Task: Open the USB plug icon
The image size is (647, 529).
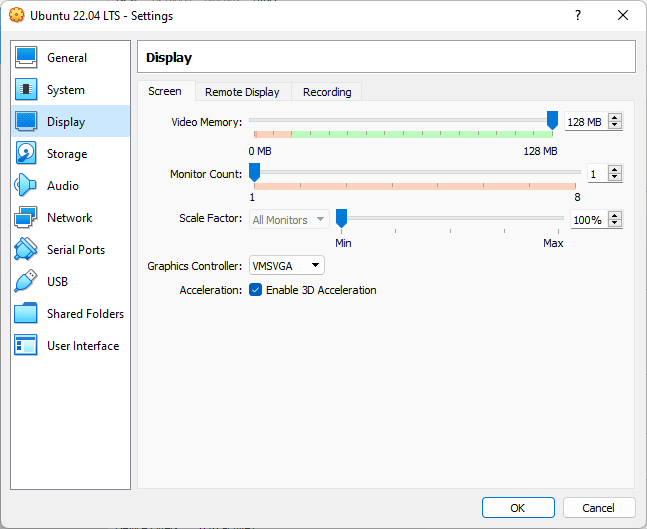Action: point(26,281)
